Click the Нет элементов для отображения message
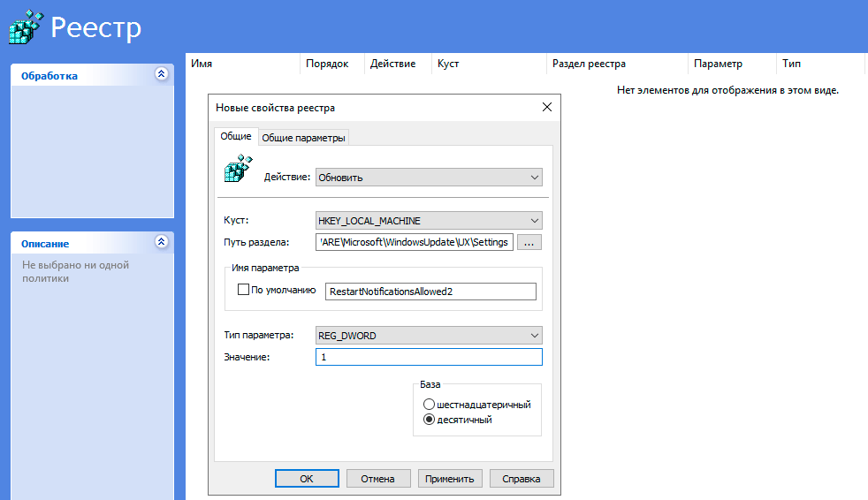 pos(728,90)
